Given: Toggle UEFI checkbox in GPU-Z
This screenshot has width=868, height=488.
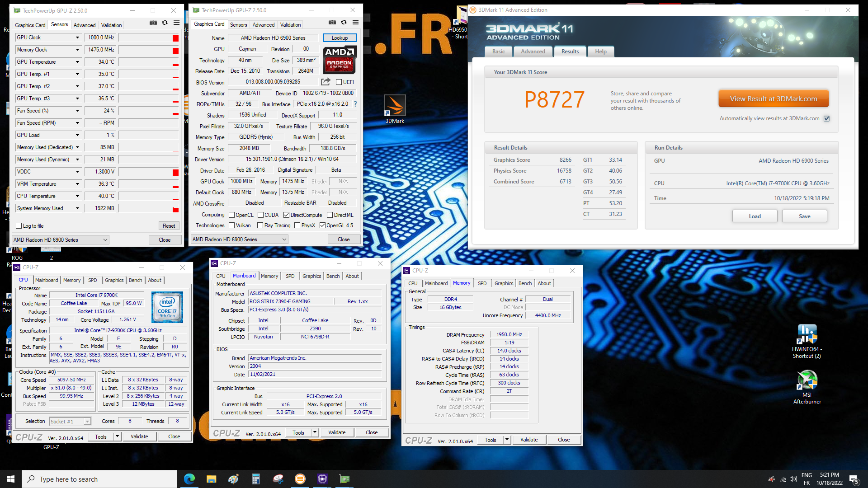Looking at the screenshot, I should (x=339, y=82).
